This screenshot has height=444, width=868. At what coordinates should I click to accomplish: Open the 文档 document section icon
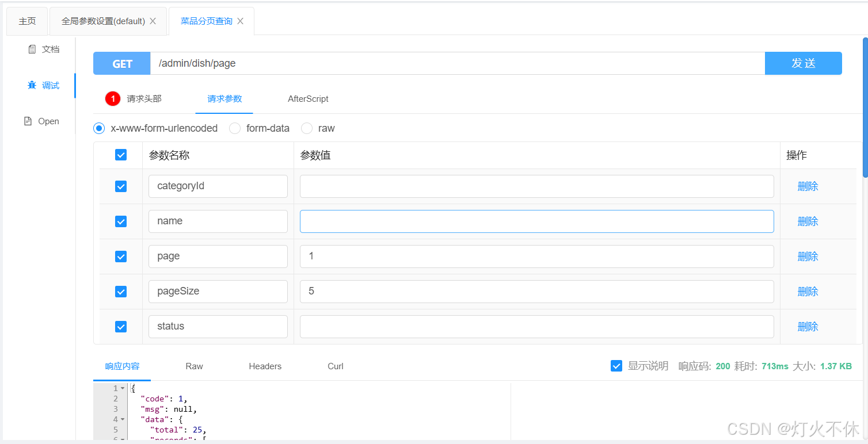tap(32, 49)
